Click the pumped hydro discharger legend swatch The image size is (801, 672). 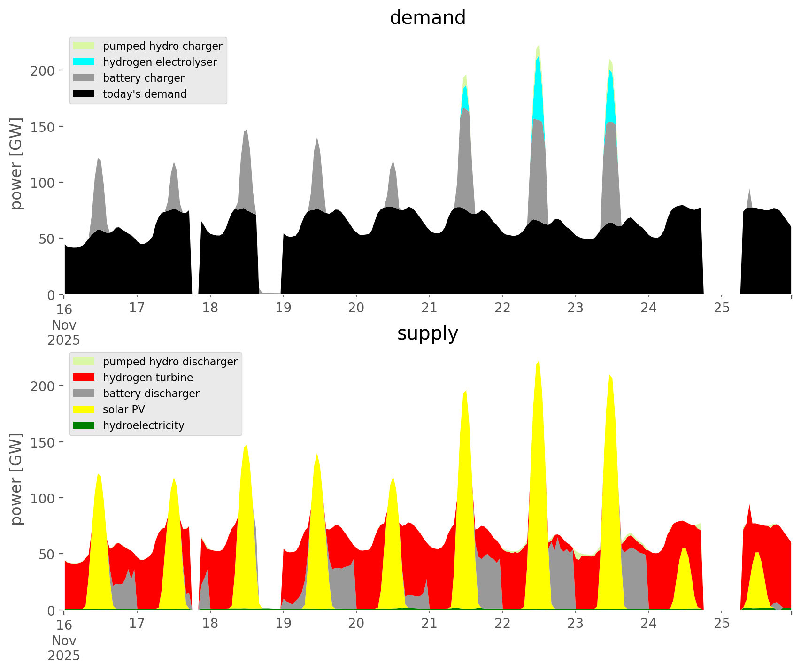pos(84,362)
